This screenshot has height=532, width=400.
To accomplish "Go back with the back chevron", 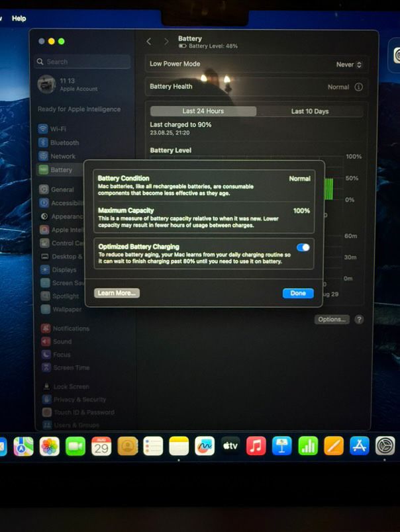I will (x=149, y=42).
